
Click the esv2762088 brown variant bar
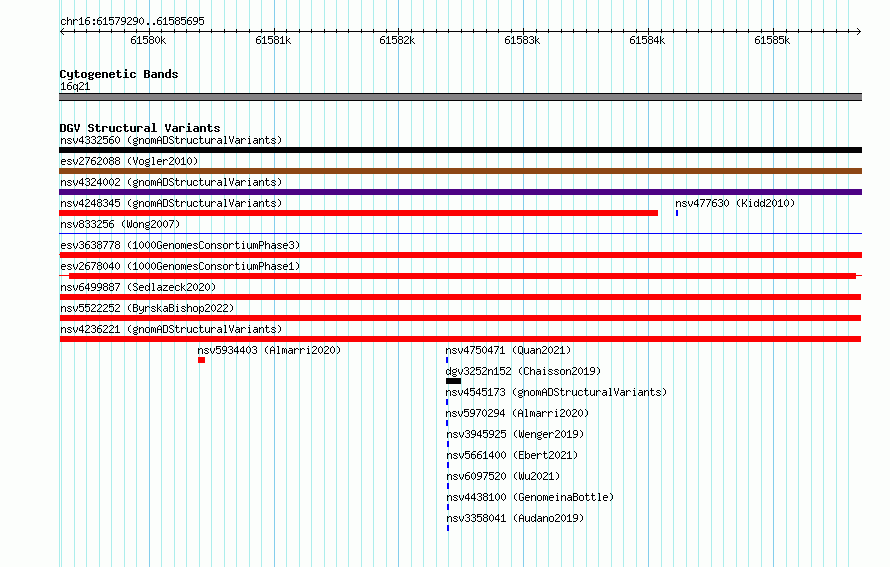[x=460, y=171]
